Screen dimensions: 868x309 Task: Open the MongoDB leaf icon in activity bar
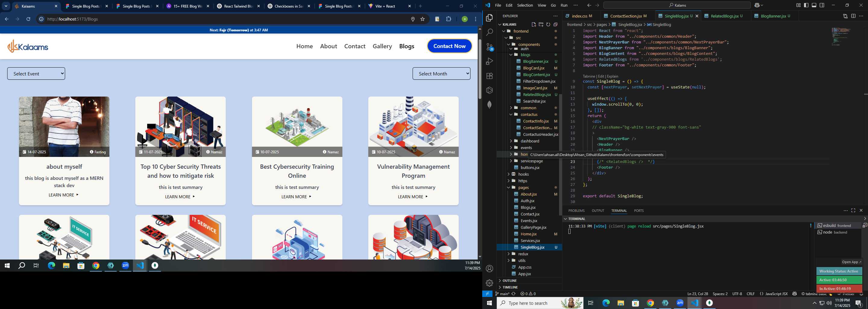[489, 105]
